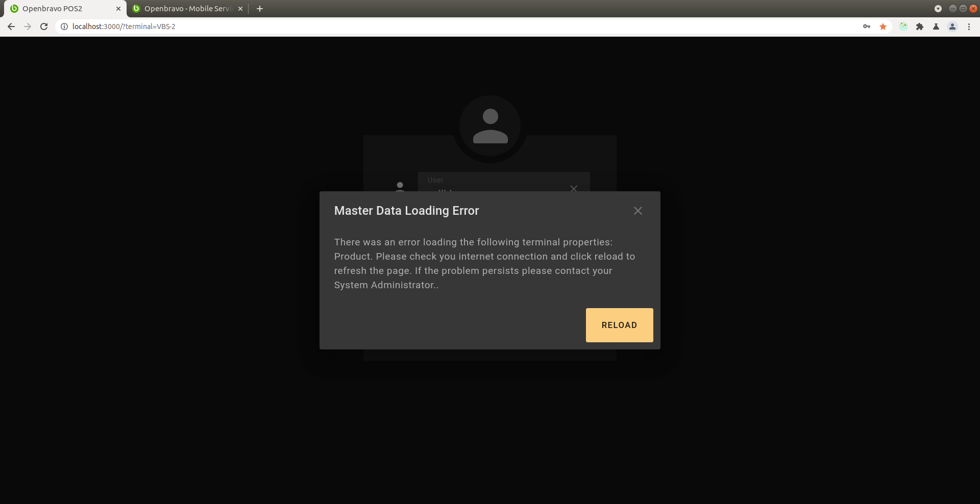Close the Master Data Loading Error dialog
Screen dimensions: 980x504
(x=638, y=211)
